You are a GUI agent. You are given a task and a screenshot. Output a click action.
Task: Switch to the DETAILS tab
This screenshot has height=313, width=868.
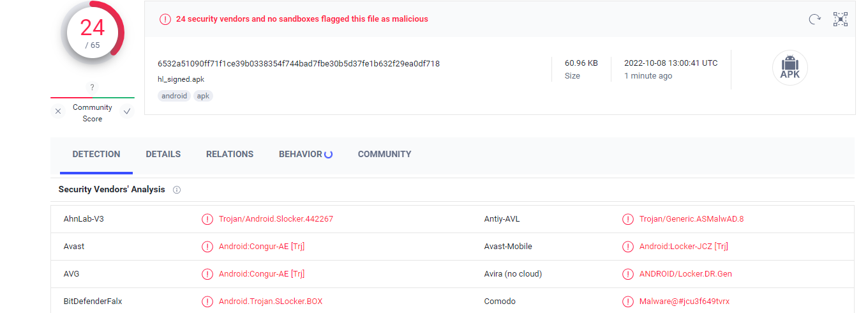[163, 154]
